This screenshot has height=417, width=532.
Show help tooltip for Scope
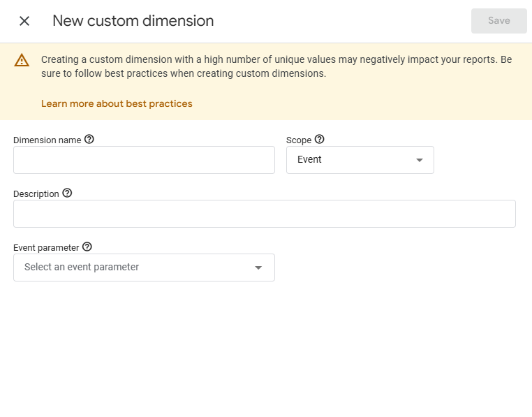[x=319, y=139]
